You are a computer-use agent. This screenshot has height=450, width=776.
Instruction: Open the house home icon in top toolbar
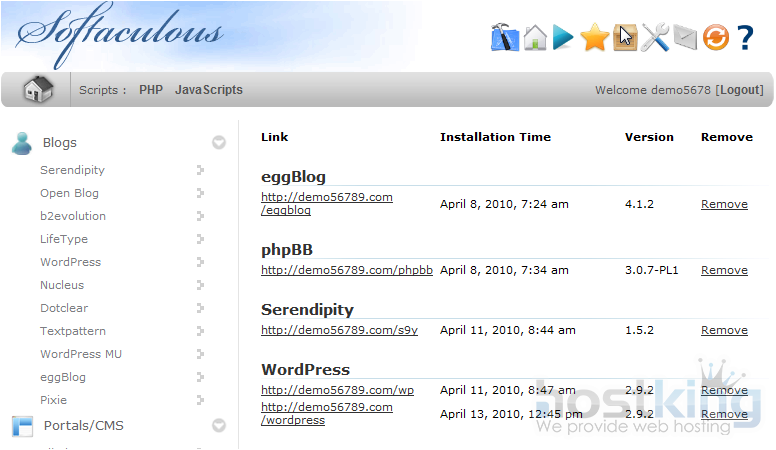(535, 38)
